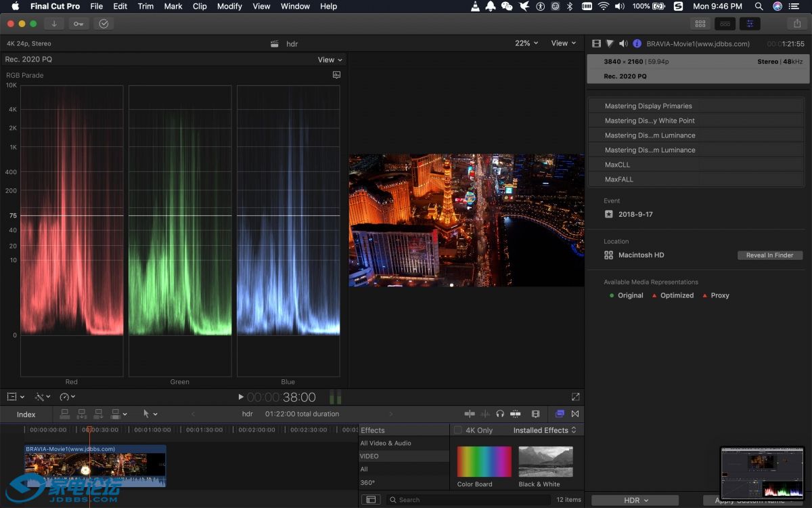The height and width of the screenshot is (508, 812).
Task: Open the timeline Index button
Action: (x=26, y=415)
